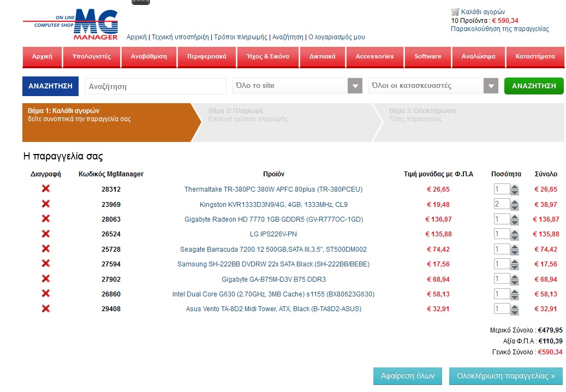Open LG IPS226V-PN product link
This screenshot has width=566, height=392.
click(273, 234)
